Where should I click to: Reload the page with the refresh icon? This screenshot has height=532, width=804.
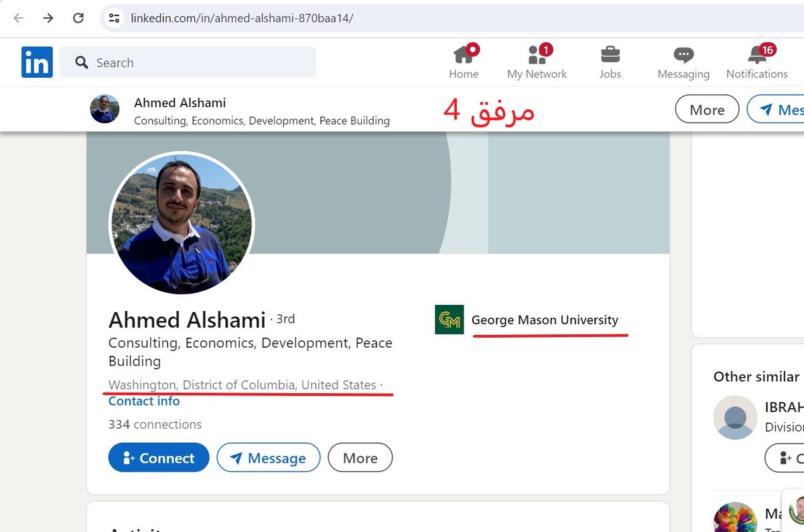click(78, 18)
